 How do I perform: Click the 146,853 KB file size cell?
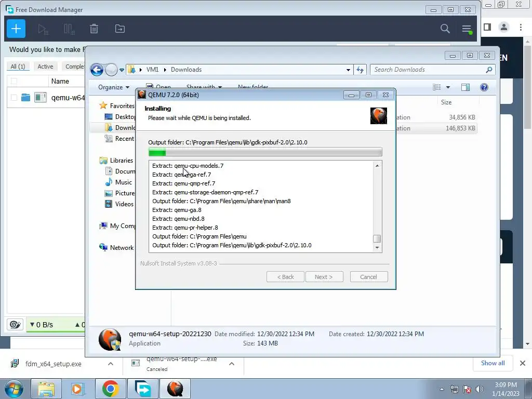(x=460, y=128)
